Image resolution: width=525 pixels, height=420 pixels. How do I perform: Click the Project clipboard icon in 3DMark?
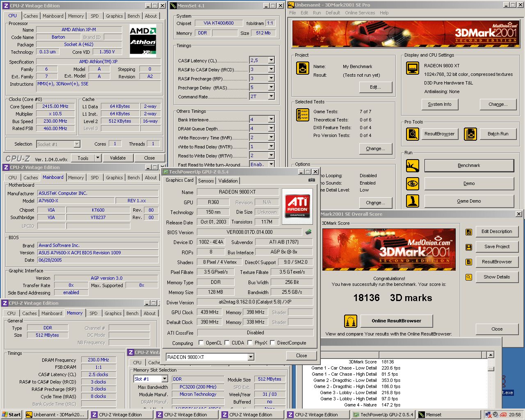[x=303, y=68]
